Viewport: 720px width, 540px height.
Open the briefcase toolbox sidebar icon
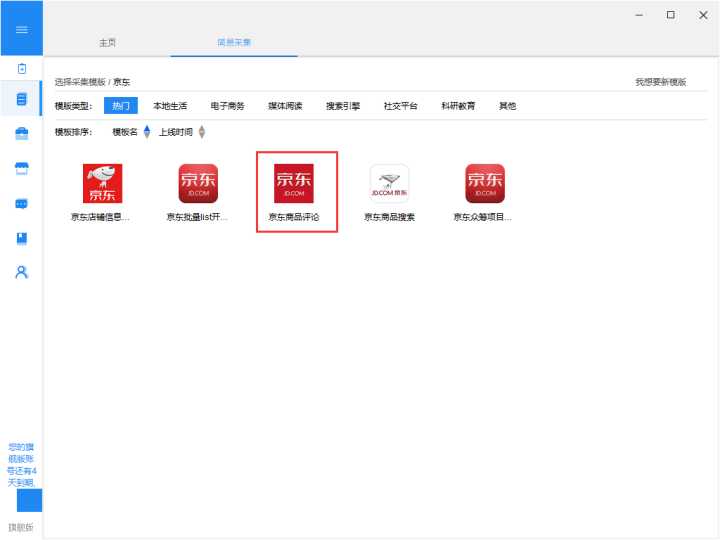click(x=21, y=134)
